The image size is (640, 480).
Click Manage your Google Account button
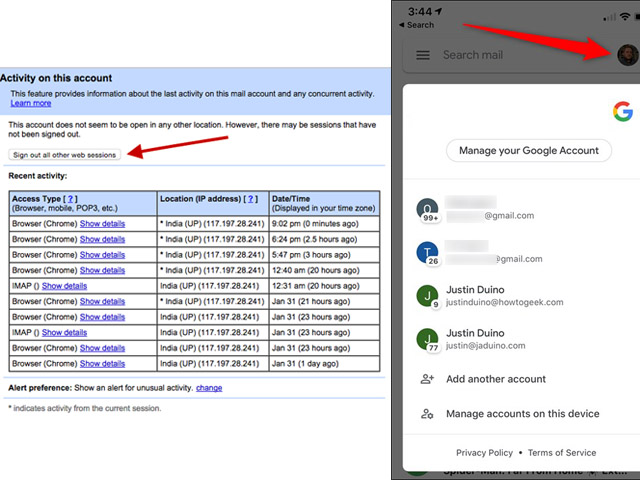[529, 151]
